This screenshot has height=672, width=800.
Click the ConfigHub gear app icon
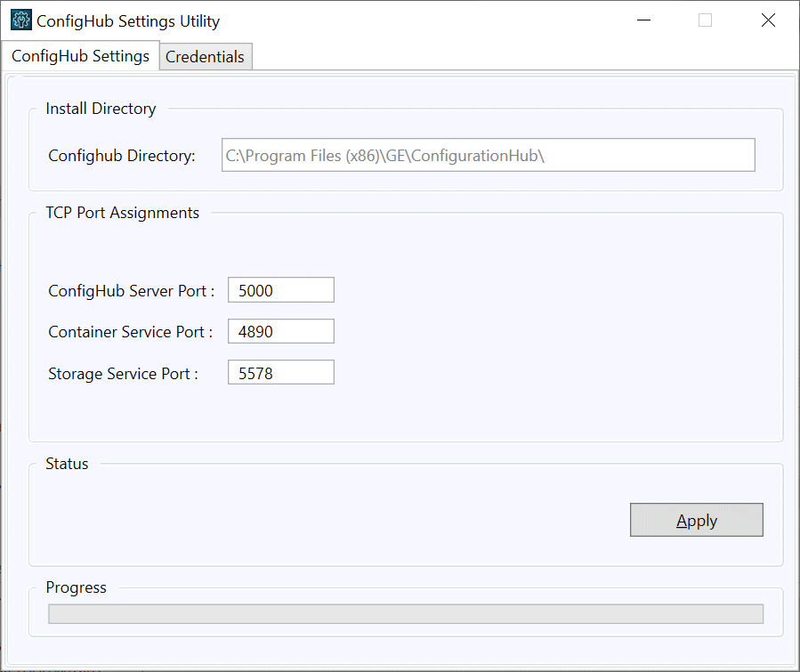tap(21, 20)
